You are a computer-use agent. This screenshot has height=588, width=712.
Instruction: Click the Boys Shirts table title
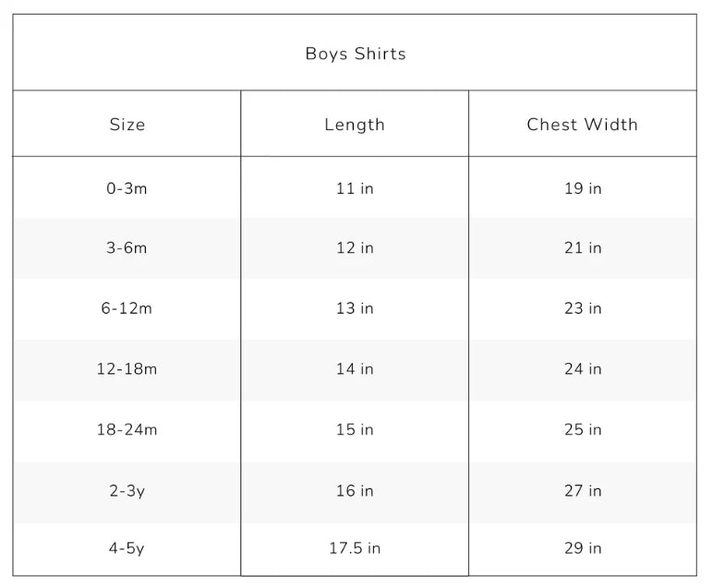[x=356, y=54]
